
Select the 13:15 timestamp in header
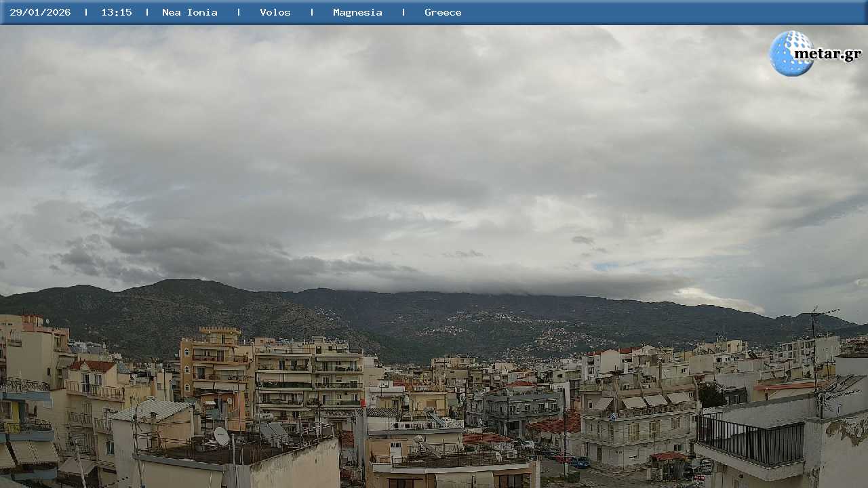pos(117,12)
